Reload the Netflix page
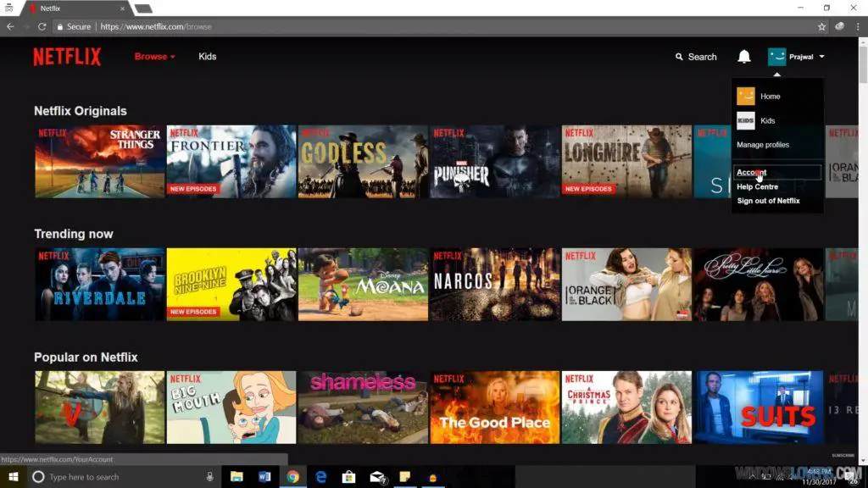The width and height of the screenshot is (868, 488). [x=42, y=26]
